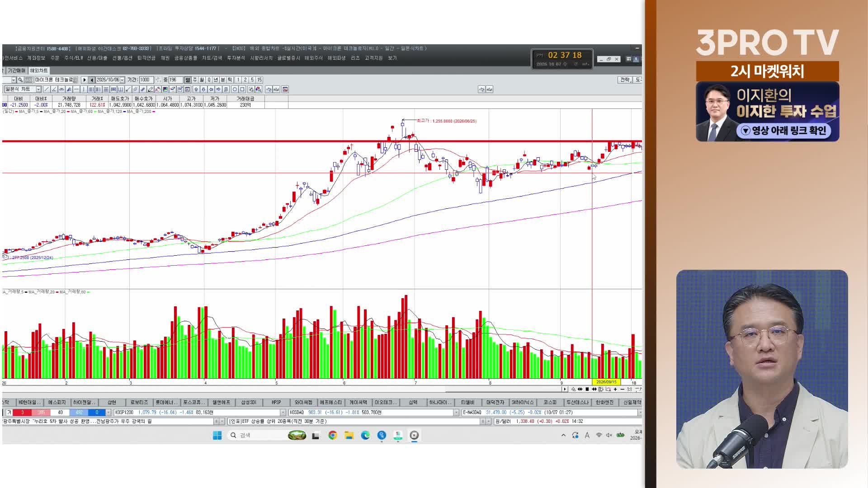Switch chart period to weekly (주)

coord(195,80)
